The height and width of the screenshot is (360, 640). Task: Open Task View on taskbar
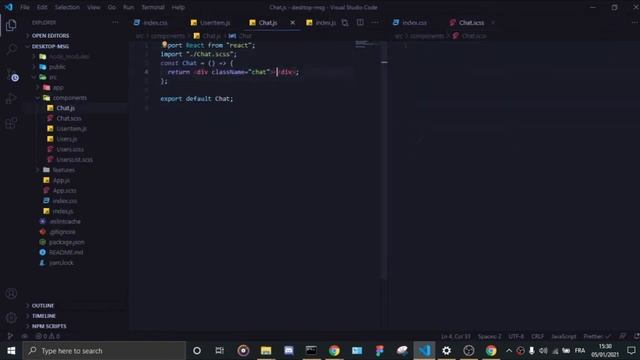(220, 351)
